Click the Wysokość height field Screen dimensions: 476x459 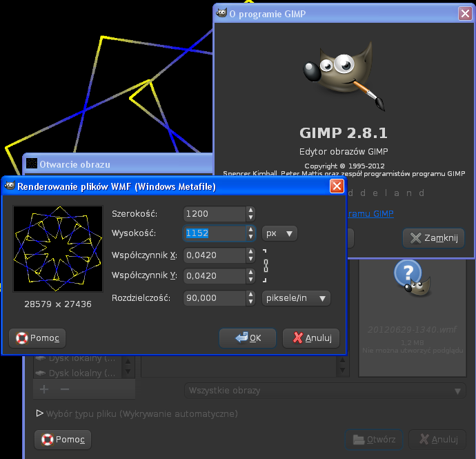[215, 233]
